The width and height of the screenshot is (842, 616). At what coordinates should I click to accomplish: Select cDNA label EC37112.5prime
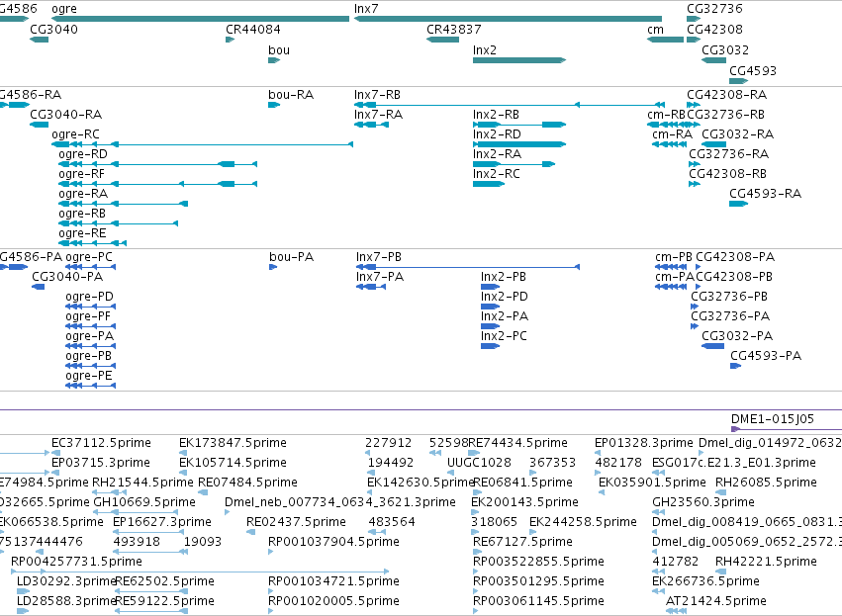(x=102, y=443)
